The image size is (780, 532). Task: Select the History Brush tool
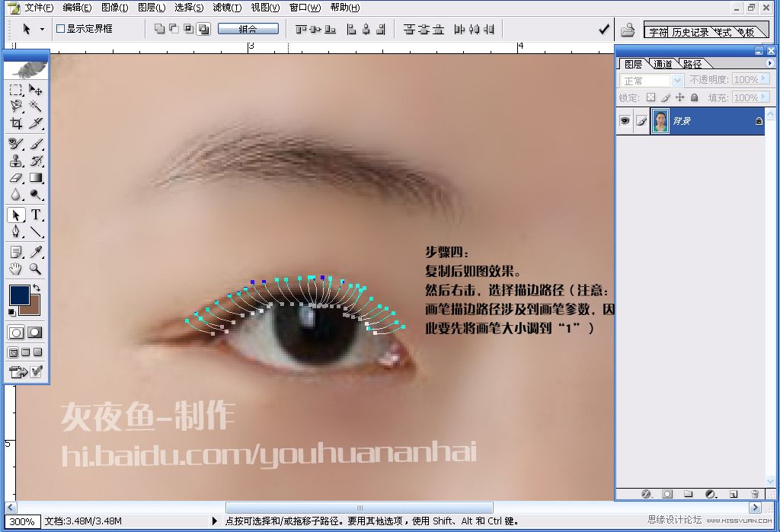tap(35, 161)
